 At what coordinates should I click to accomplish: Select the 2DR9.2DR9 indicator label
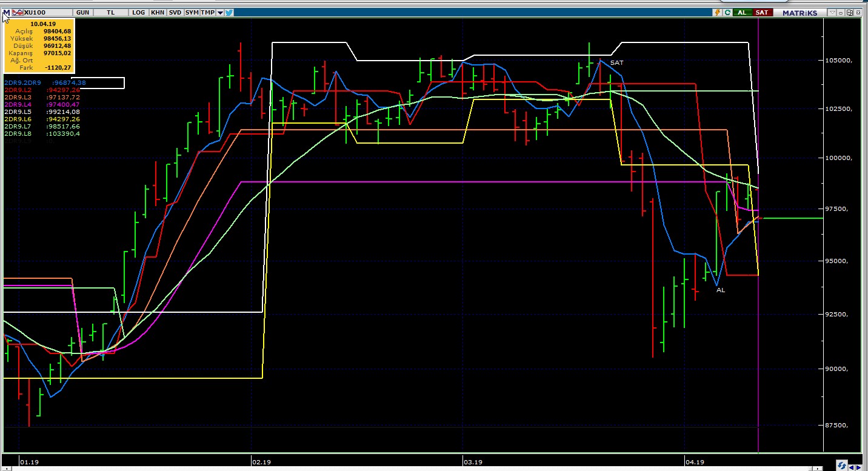coord(22,82)
